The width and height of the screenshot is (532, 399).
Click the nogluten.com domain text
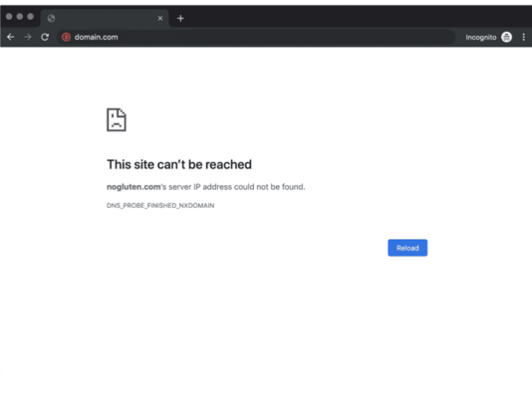pos(133,187)
